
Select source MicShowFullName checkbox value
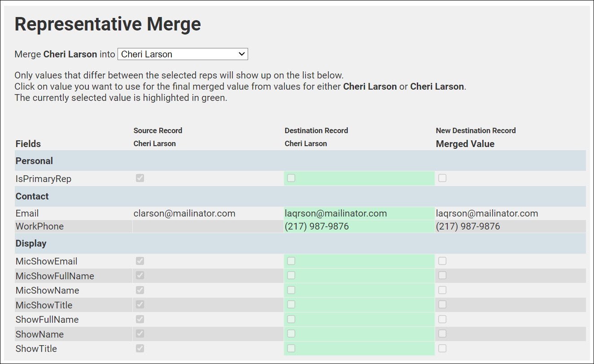point(140,275)
